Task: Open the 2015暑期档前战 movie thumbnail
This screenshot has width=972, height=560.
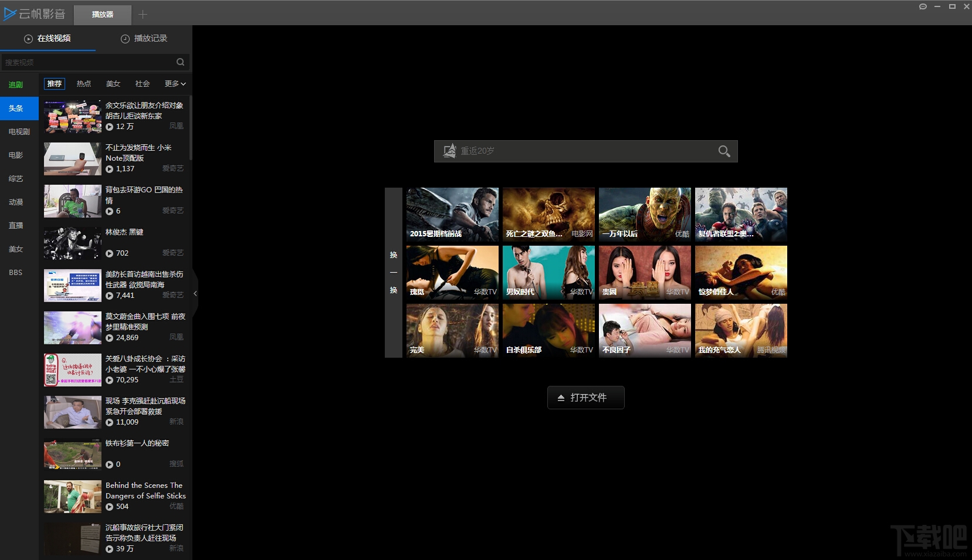Action: [452, 215]
